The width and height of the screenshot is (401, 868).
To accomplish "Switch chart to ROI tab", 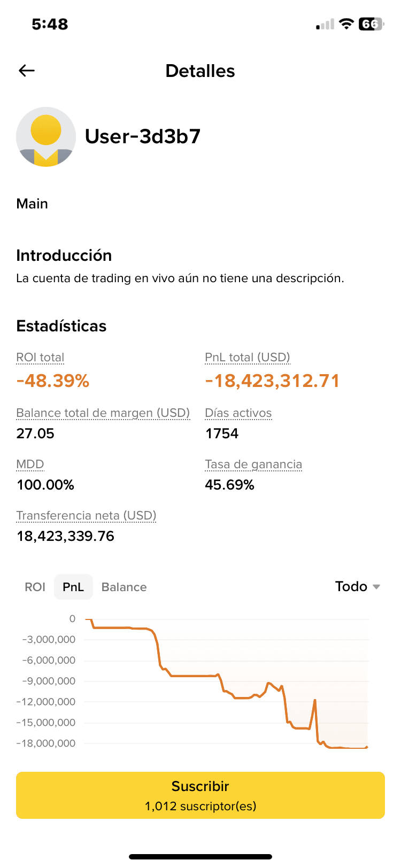I will coord(35,587).
